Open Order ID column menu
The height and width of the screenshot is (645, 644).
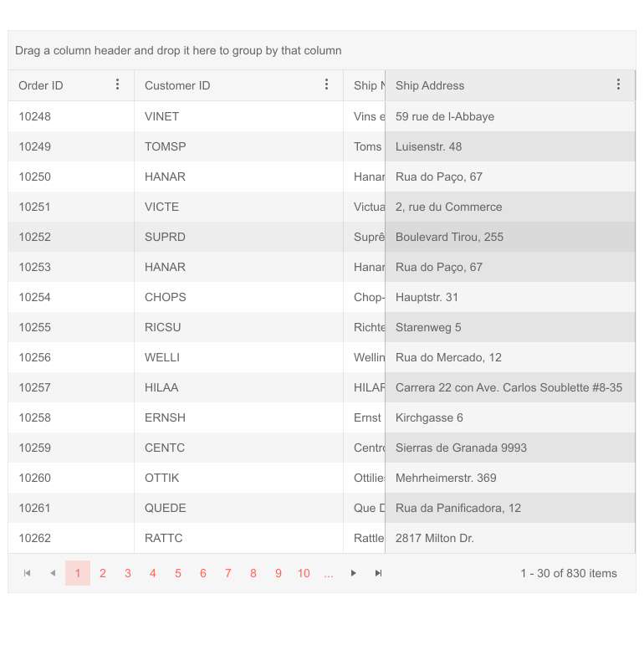118,84
